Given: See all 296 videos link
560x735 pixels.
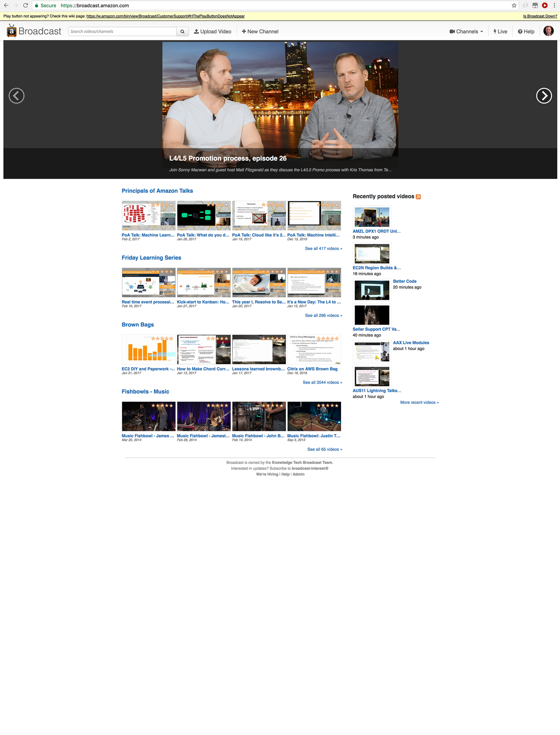Looking at the screenshot, I should click(324, 316).
